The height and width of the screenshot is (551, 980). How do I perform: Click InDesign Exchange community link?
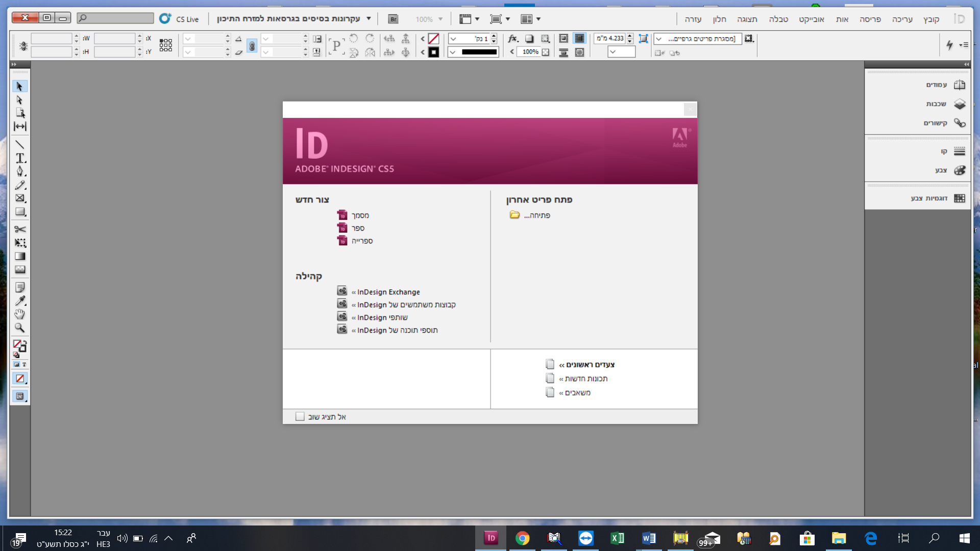388,292
